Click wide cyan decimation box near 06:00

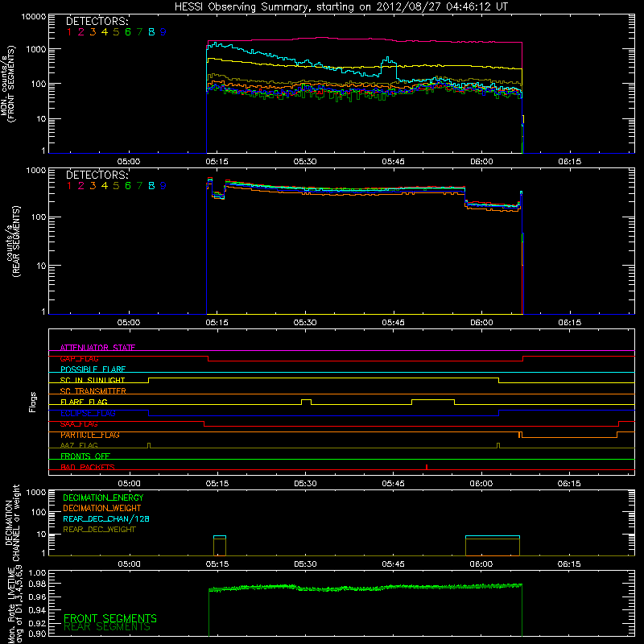[493, 536]
